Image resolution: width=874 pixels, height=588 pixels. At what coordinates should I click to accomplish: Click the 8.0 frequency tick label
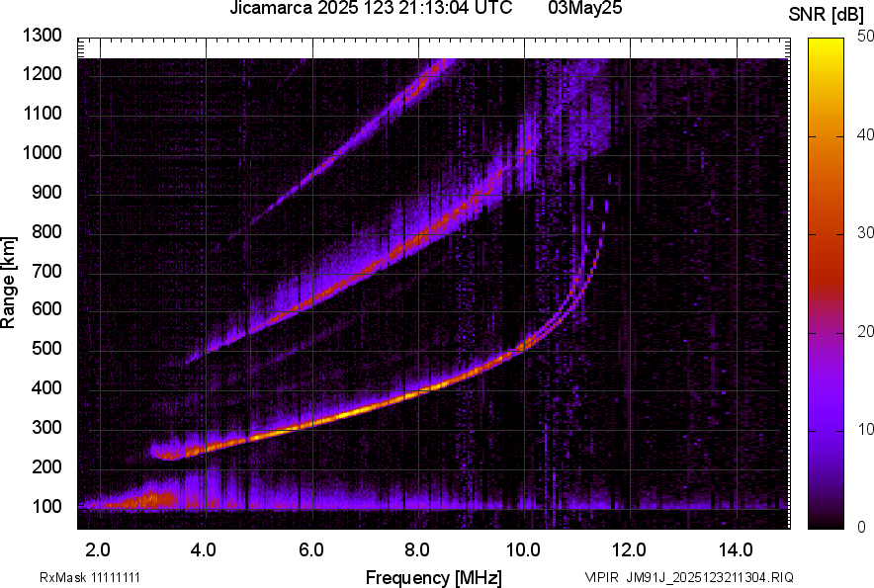coord(416,549)
